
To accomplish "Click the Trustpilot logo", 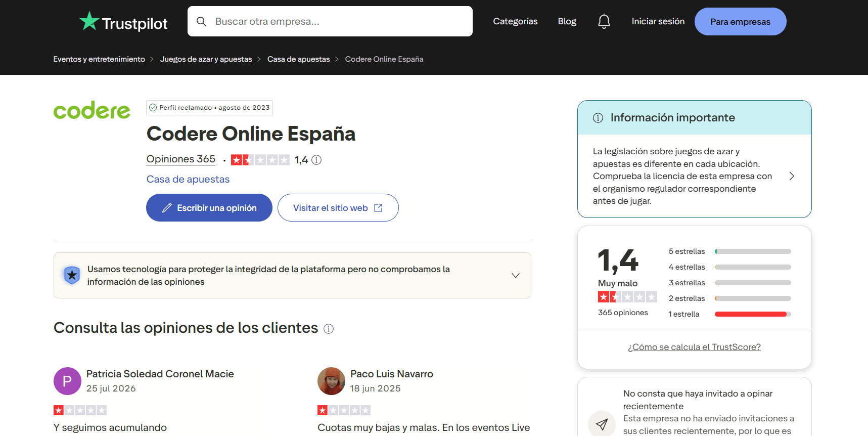I will tap(123, 22).
